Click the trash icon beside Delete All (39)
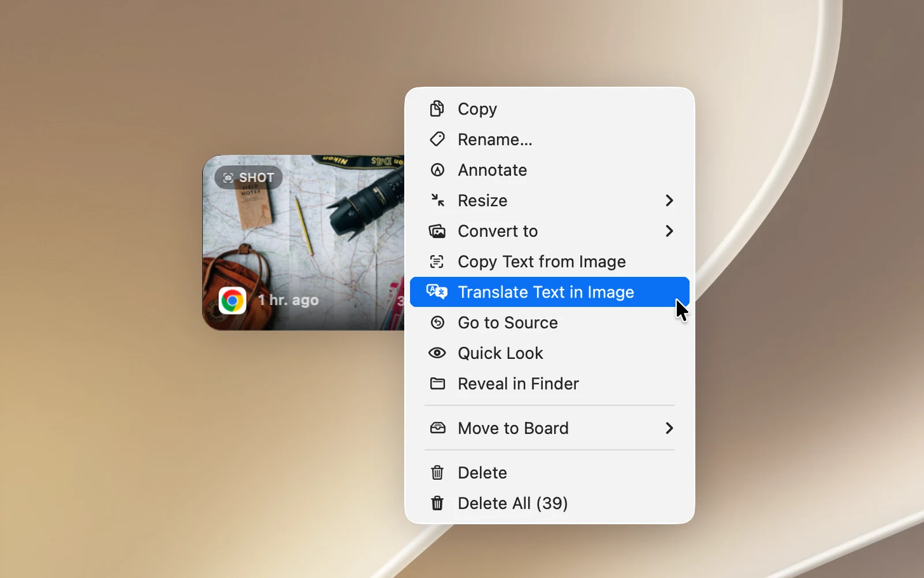 [x=437, y=503]
